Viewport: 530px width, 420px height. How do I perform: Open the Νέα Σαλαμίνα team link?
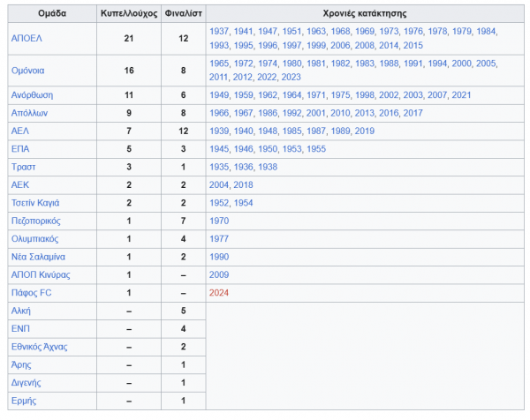[38, 257]
